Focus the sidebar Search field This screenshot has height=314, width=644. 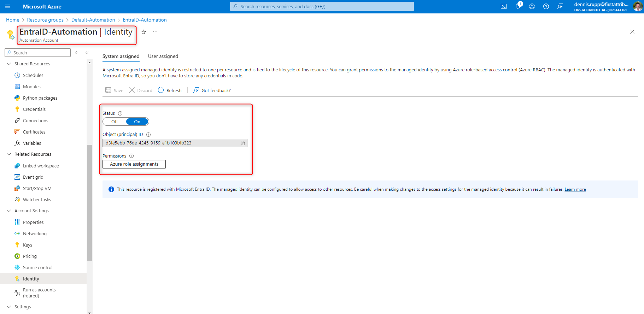pos(37,53)
